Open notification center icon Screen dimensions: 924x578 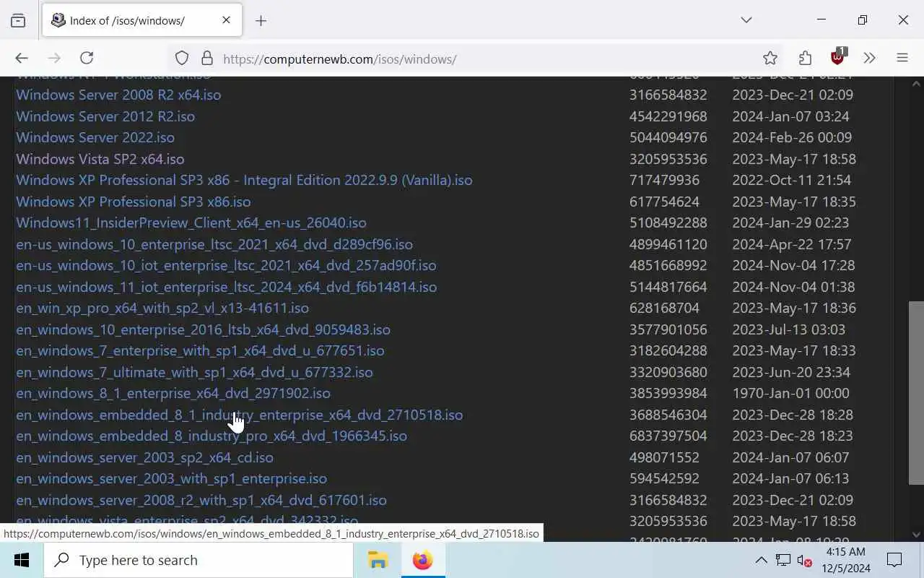pos(894,560)
